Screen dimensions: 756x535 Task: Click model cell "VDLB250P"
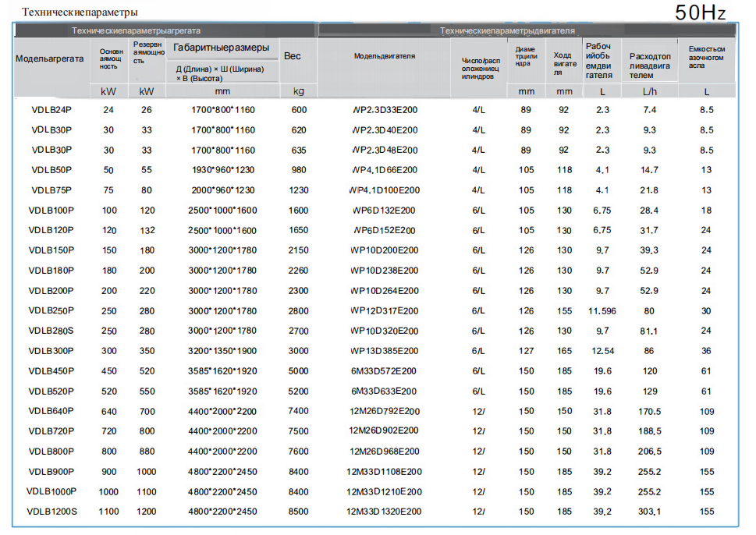pos(51,311)
